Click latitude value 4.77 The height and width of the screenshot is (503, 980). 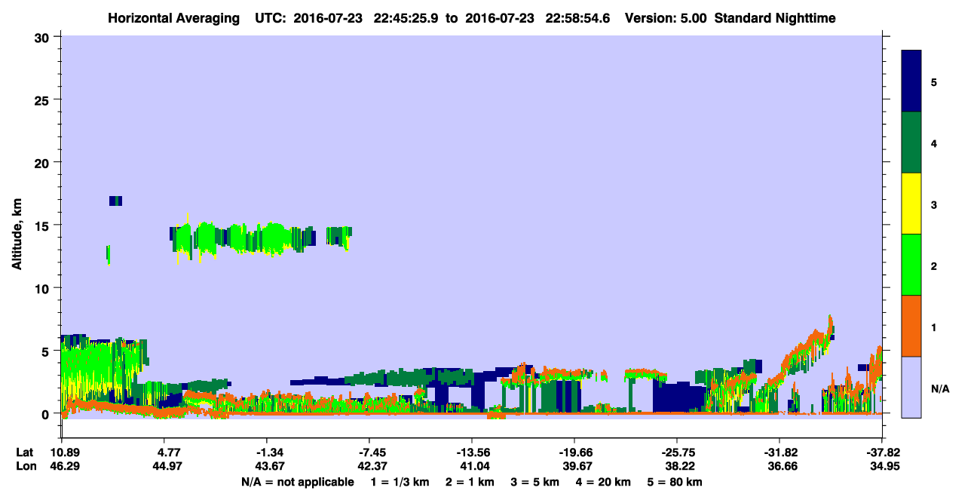tap(164, 452)
